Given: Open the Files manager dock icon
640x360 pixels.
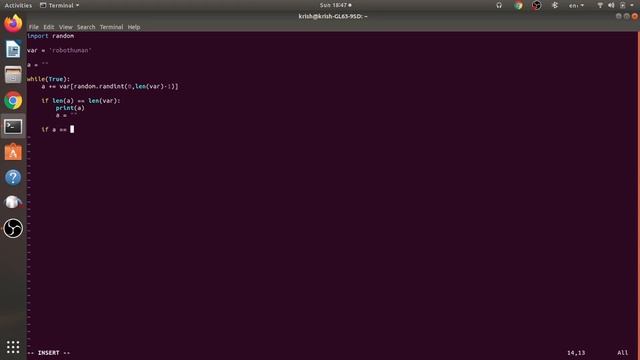Looking at the screenshot, I should [x=13, y=75].
